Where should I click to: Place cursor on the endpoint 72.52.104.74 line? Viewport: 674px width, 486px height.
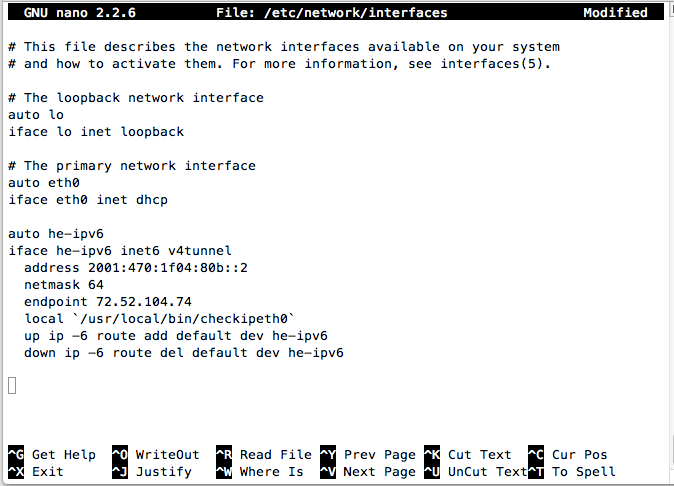(108, 301)
